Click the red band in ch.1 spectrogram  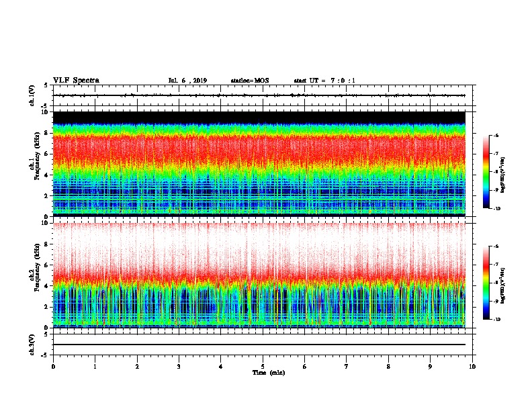(259, 148)
